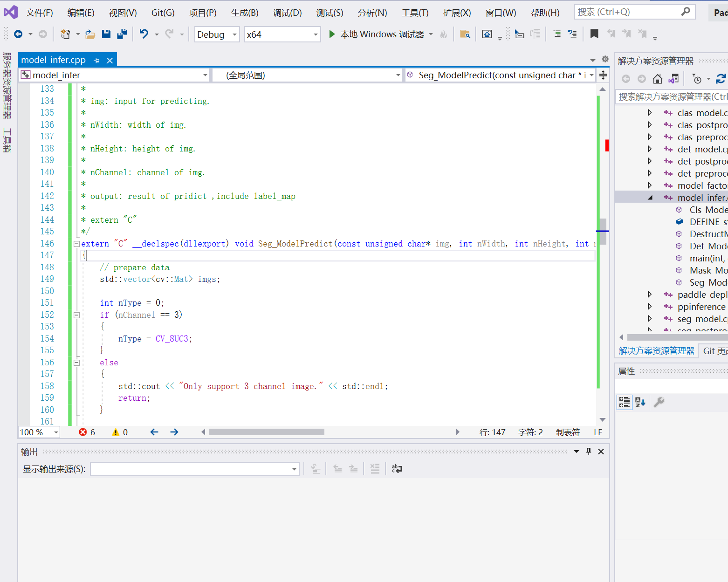This screenshot has width=728, height=582.
Task: Pin the 输出 panel
Action: coord(588,451)
